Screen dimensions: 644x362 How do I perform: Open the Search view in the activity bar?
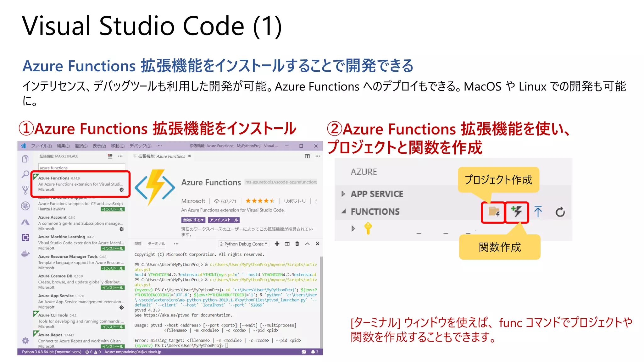[x=25, y=174]
